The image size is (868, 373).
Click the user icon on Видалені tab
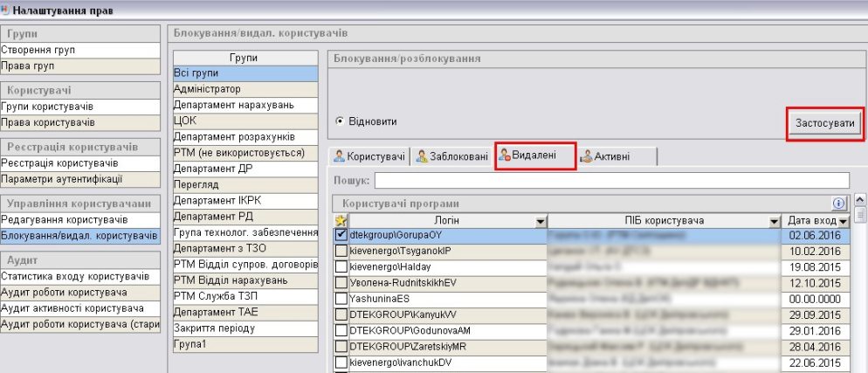point(504,156)
